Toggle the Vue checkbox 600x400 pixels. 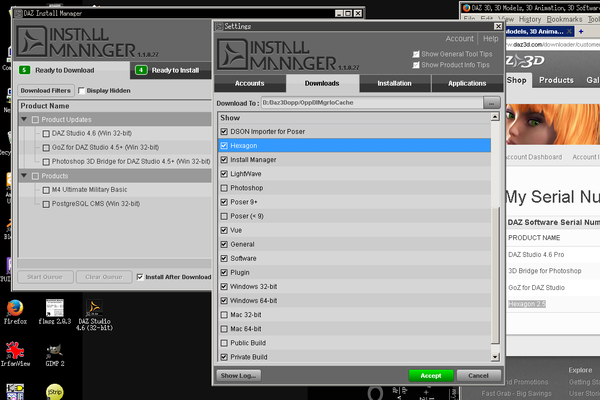pos(224,230)
